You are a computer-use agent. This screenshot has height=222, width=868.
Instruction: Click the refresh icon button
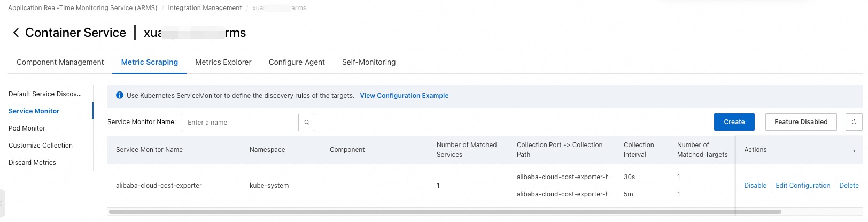coord(854,122)
